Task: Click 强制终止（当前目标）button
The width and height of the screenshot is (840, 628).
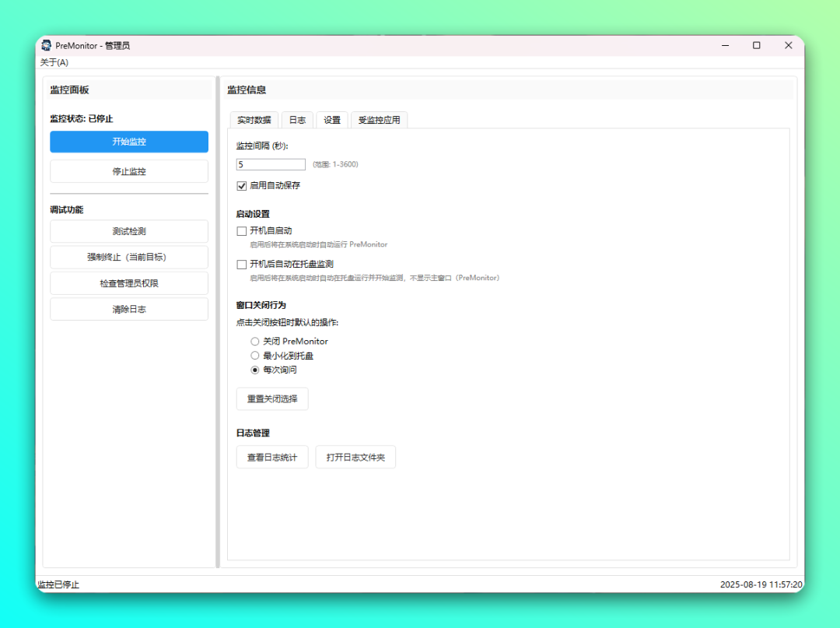Action: point(129,258)
